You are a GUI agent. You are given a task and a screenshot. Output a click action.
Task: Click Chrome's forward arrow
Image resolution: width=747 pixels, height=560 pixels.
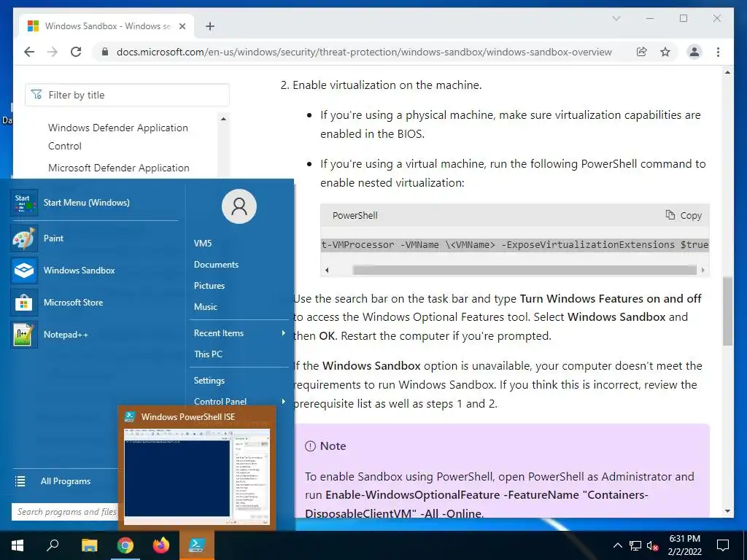pos(53,52)
